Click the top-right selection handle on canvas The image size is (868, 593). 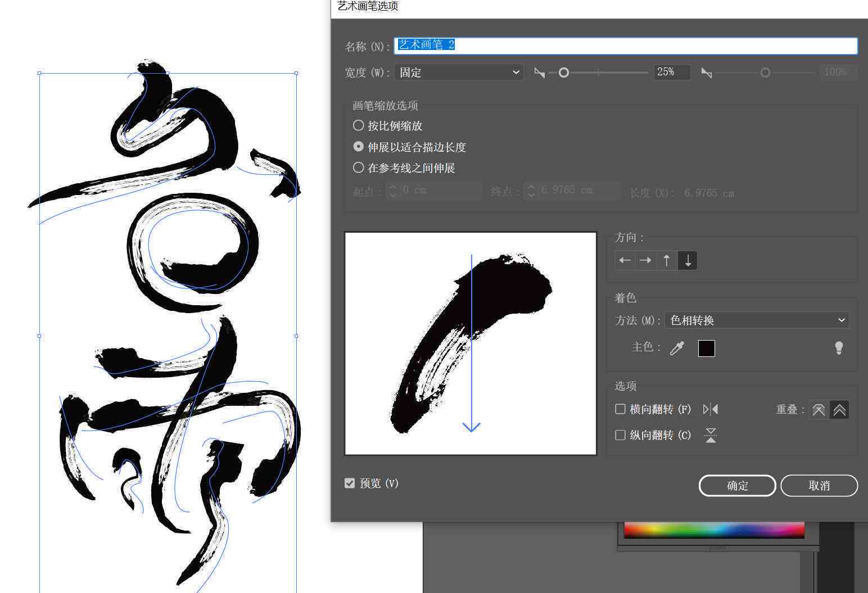(x=296, y=73)
